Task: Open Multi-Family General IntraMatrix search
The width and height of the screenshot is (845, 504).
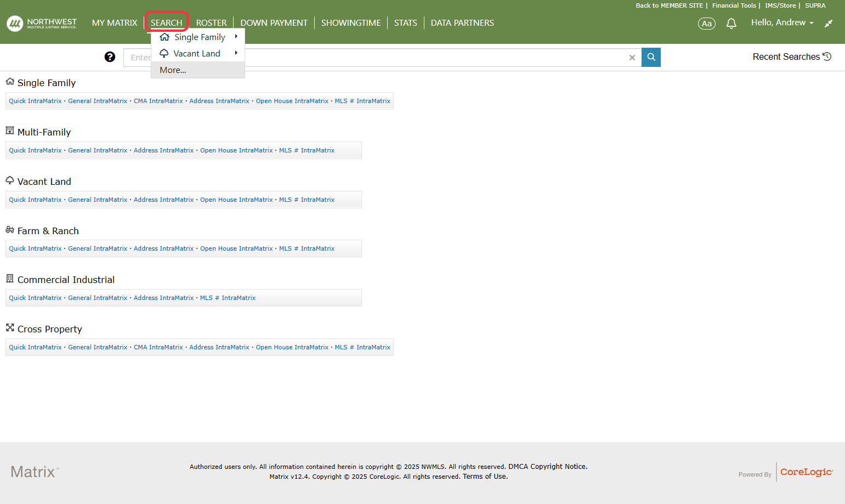Action: click(98, 150)
